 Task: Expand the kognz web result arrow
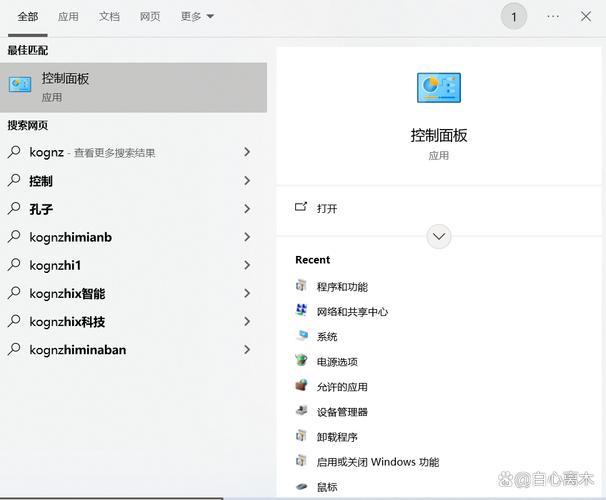pyautogui.click(x=247, y=152)
